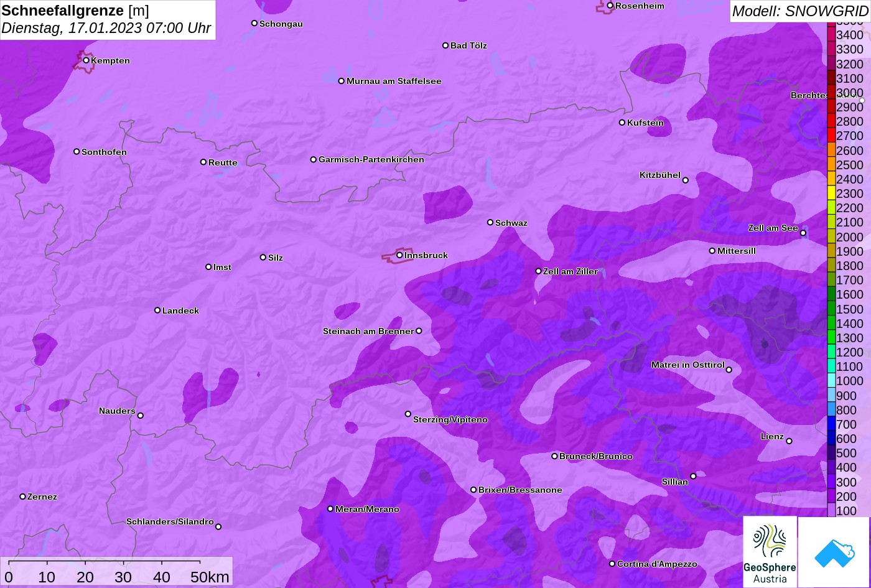
Task: Click the Schlanders/Silandro label
Action: coord(170,521)
